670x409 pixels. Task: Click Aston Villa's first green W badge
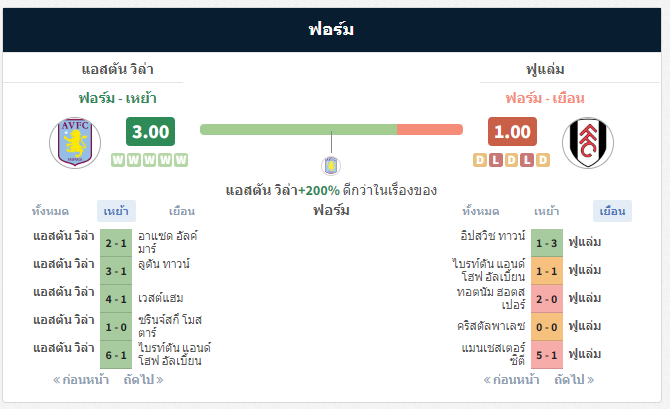(x=118, y=160)
